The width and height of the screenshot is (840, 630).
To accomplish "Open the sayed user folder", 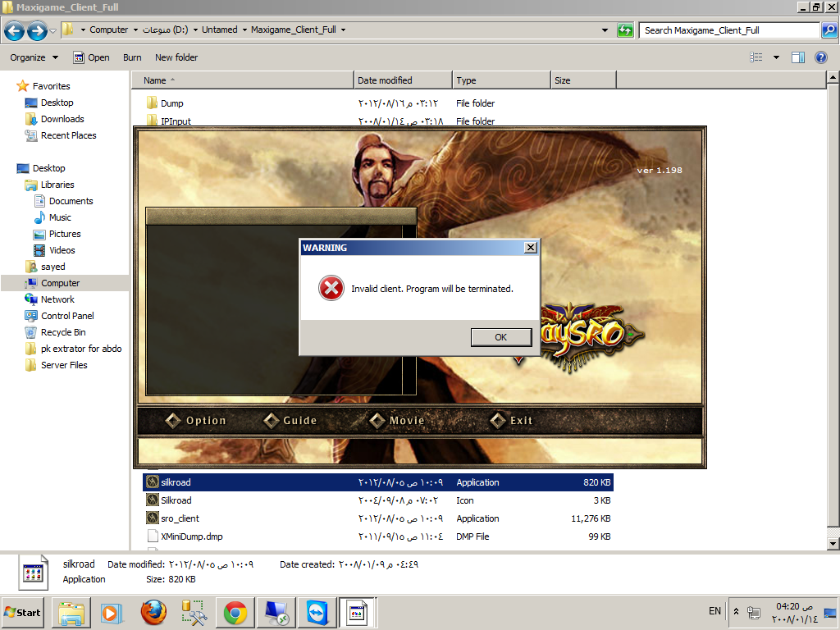I will (52, 267).
